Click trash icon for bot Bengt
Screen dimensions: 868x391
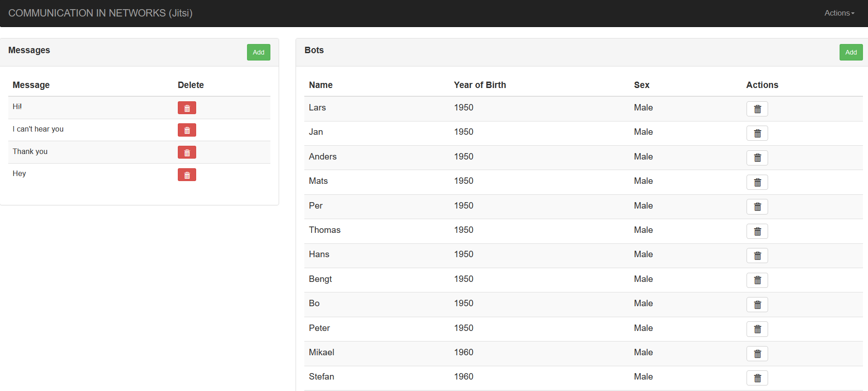point(757,280)
